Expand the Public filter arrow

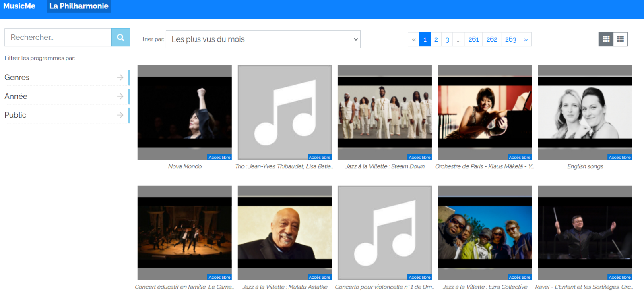coord(120,115)
